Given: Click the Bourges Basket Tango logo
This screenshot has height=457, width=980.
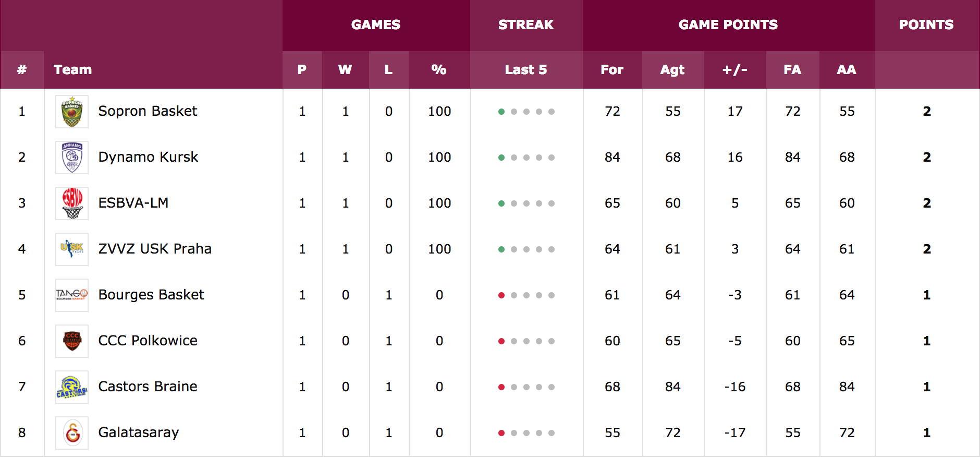Looking at the screenshot, I should (72, 295).
